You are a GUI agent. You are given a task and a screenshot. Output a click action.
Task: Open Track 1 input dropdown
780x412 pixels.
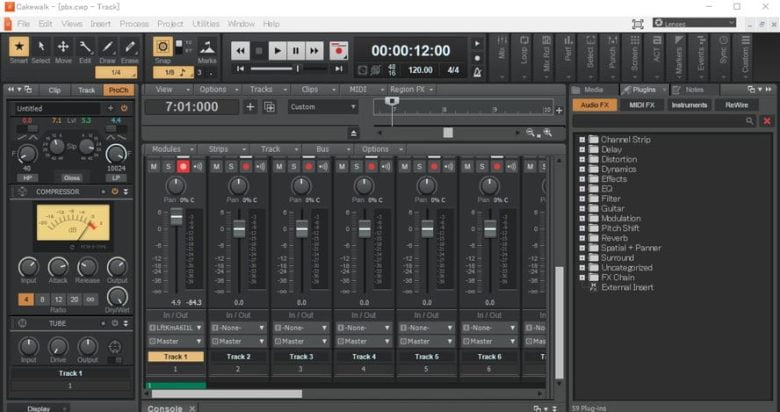176,328
